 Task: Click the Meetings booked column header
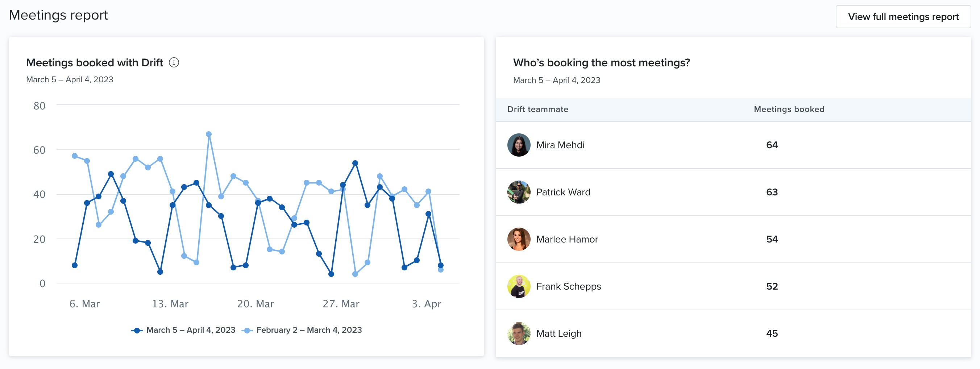pyautogui.click(x=789, y=109)
